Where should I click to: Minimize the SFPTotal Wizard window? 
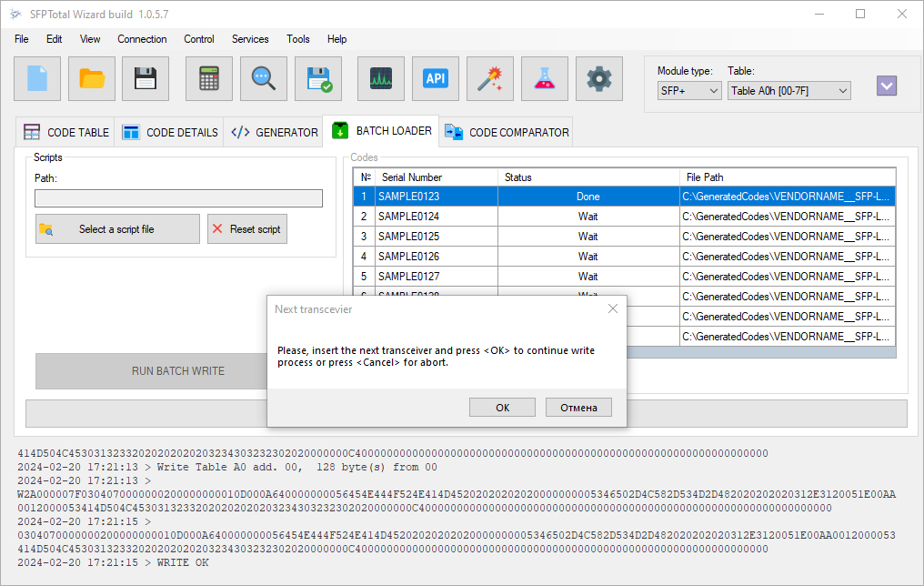tap(819, 15)
